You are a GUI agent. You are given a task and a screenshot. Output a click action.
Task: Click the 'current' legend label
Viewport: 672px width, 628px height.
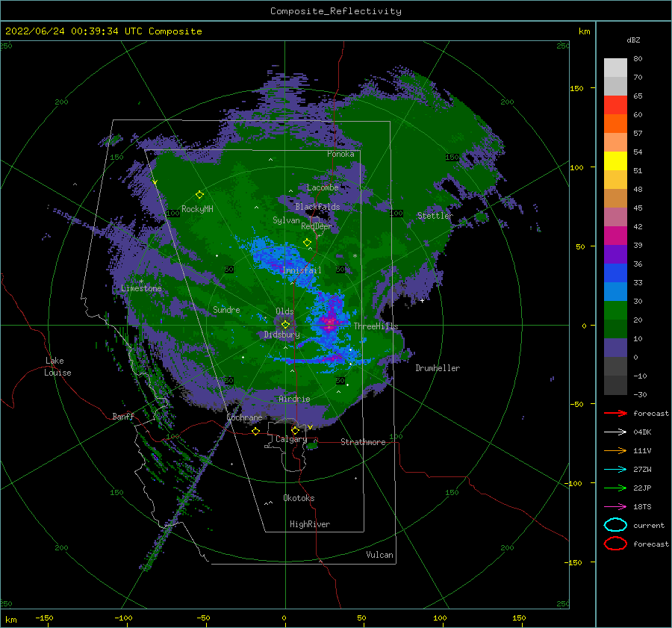click(649, 525)
